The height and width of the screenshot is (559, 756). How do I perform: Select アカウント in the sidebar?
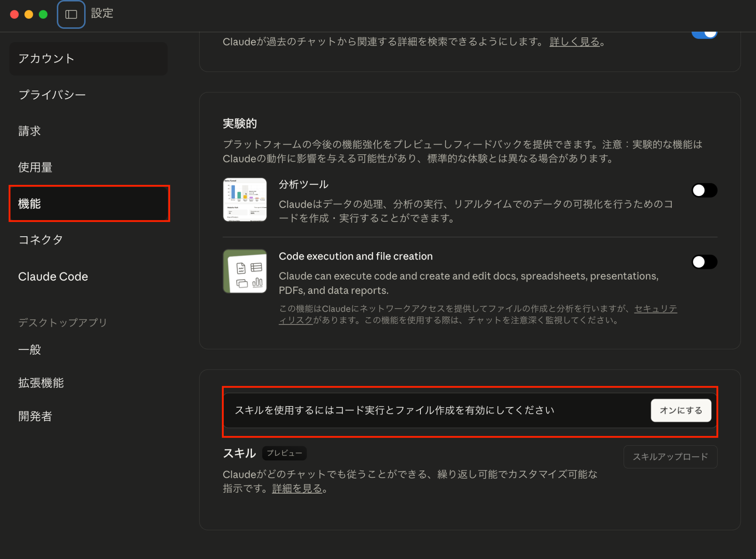coord(46,58)
